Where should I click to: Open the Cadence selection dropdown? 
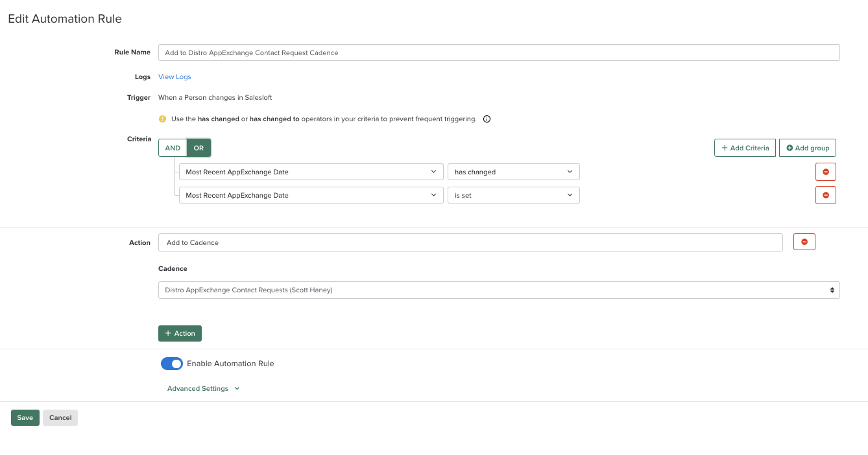pyautogui.click(x=498, y=290)
